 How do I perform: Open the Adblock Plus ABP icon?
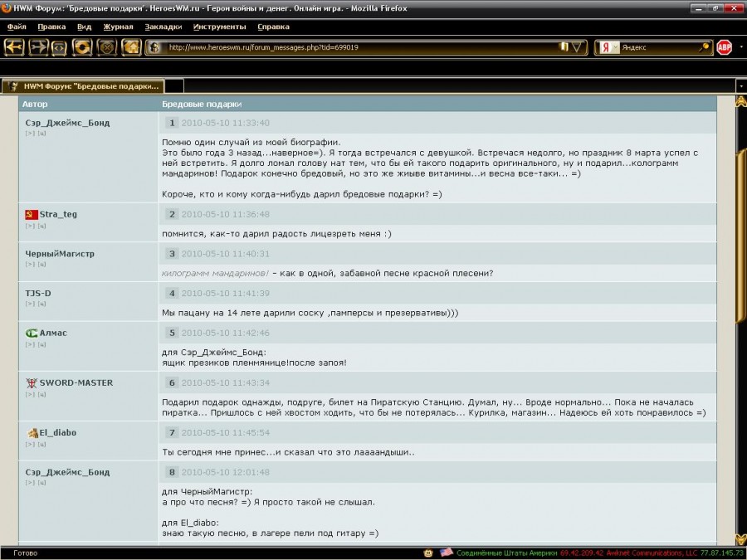click(724, 47)
